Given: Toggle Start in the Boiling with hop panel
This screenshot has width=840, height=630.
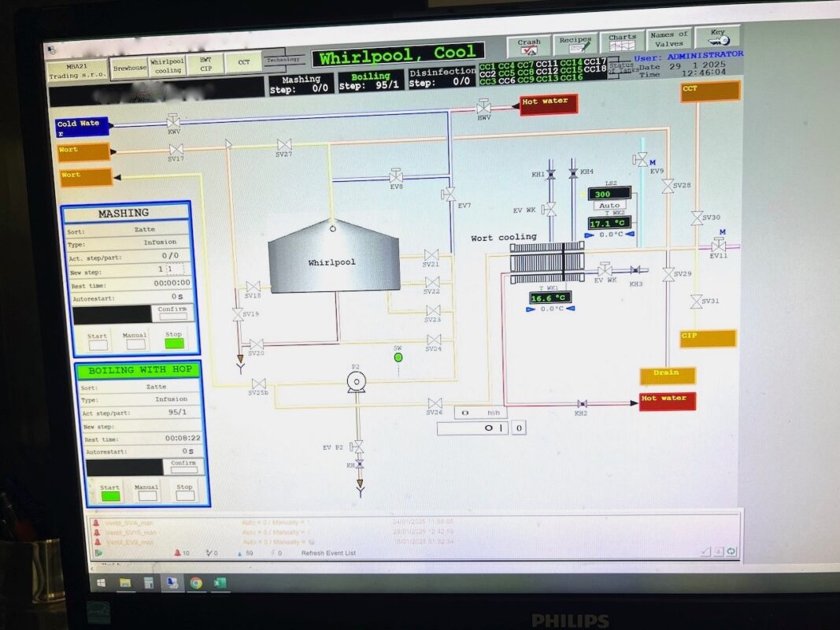Looking at the screenshot, I should coord(110,497).
